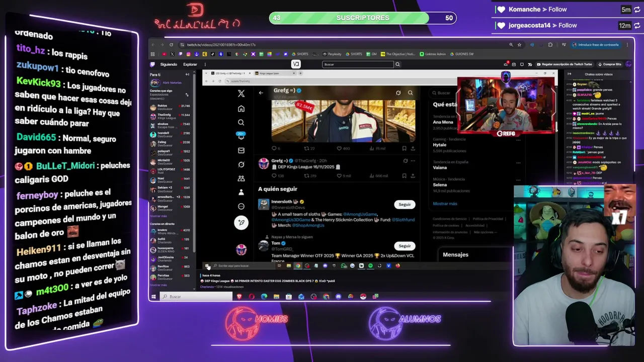Viewport: 644px width, 362px height.
Task: Open the X home icon in sidebar
Action: pyautogui.click(x=241, y=109)
